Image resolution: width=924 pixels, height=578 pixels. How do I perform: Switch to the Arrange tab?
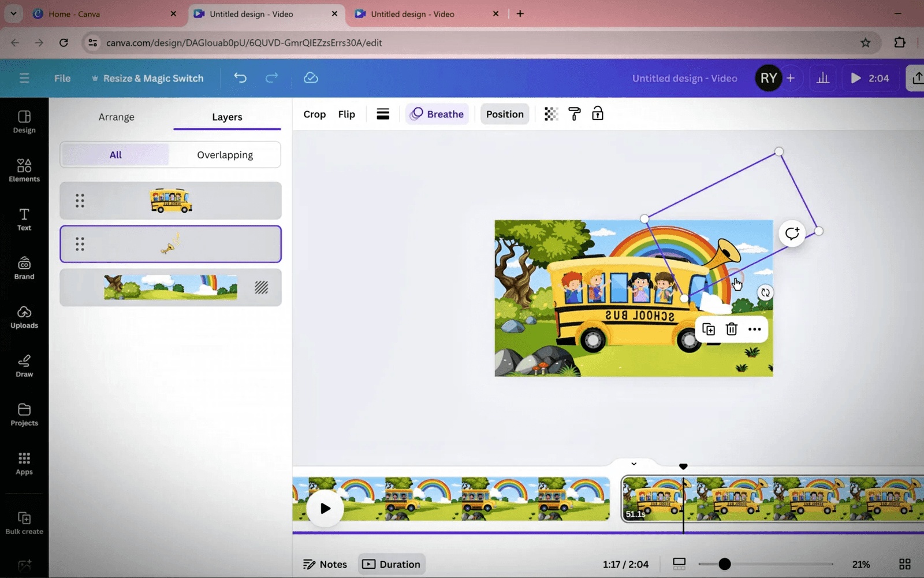[116, 117]
